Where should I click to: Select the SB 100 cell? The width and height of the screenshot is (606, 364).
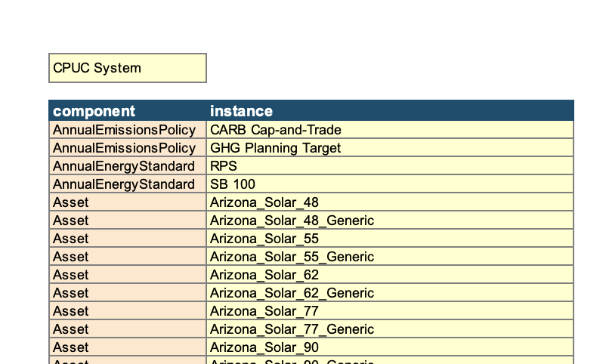point(389,184)
